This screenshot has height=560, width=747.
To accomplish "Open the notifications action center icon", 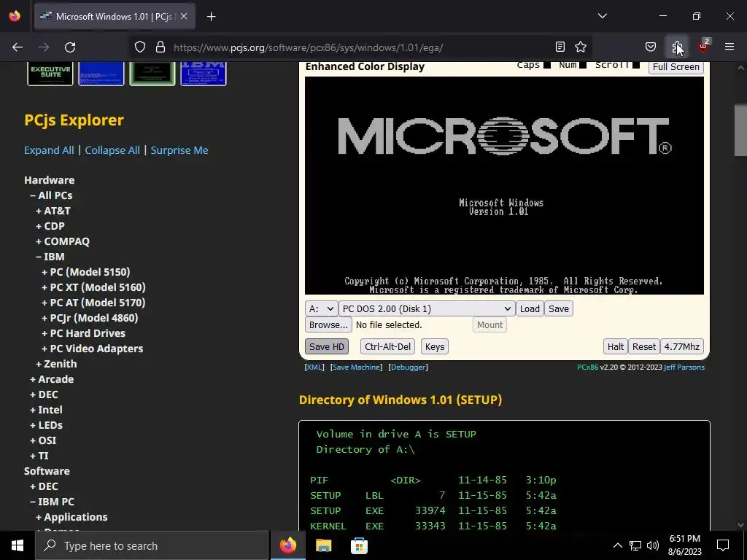I will [723, 545].
